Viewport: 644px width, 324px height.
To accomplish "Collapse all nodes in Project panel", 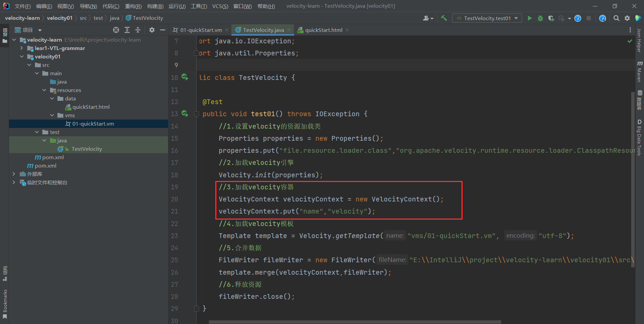I will tap(138, 30).
